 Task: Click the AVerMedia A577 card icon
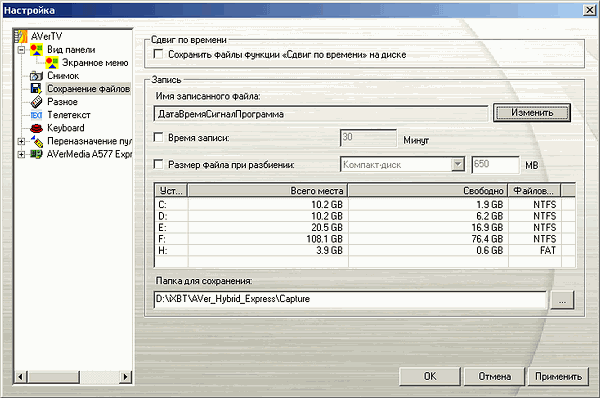36,154
